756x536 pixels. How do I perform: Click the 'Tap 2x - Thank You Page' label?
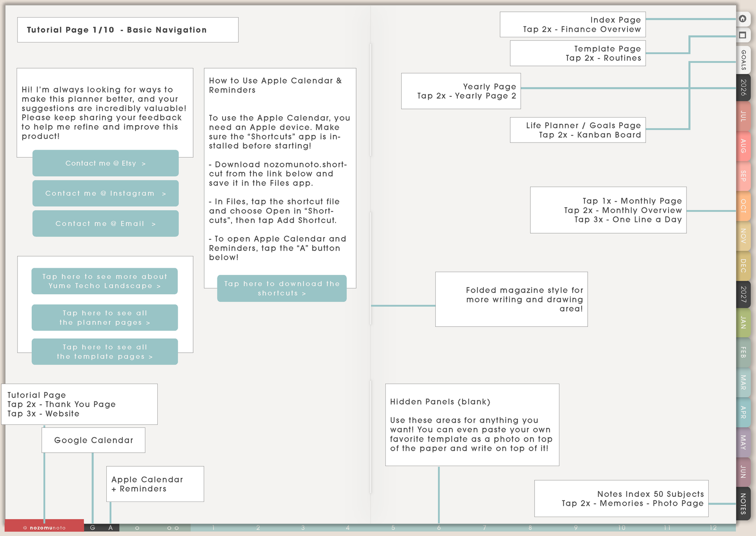coord(61,404)
